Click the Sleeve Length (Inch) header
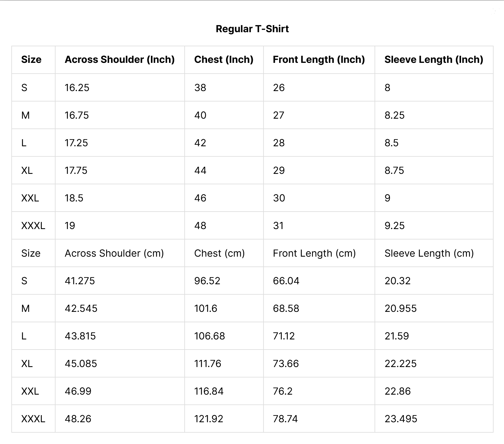 click(x=434, y=59)
